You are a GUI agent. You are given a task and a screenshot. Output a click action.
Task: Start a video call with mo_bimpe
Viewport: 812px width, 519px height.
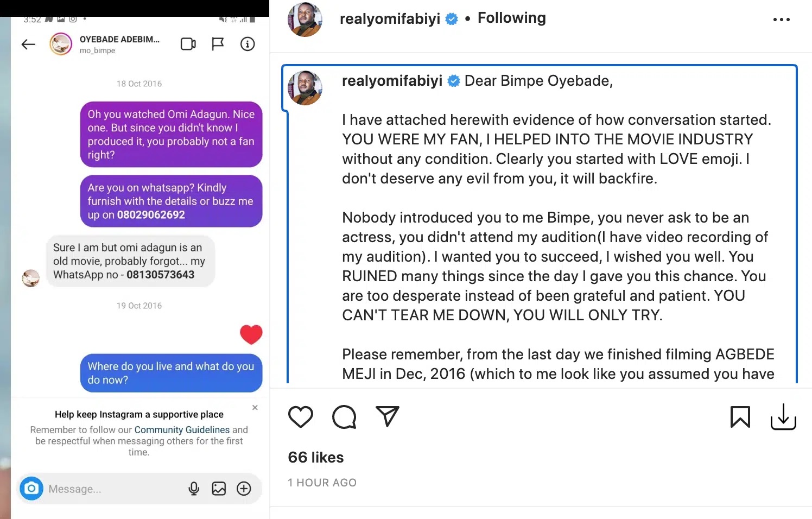tap(188, 44)
